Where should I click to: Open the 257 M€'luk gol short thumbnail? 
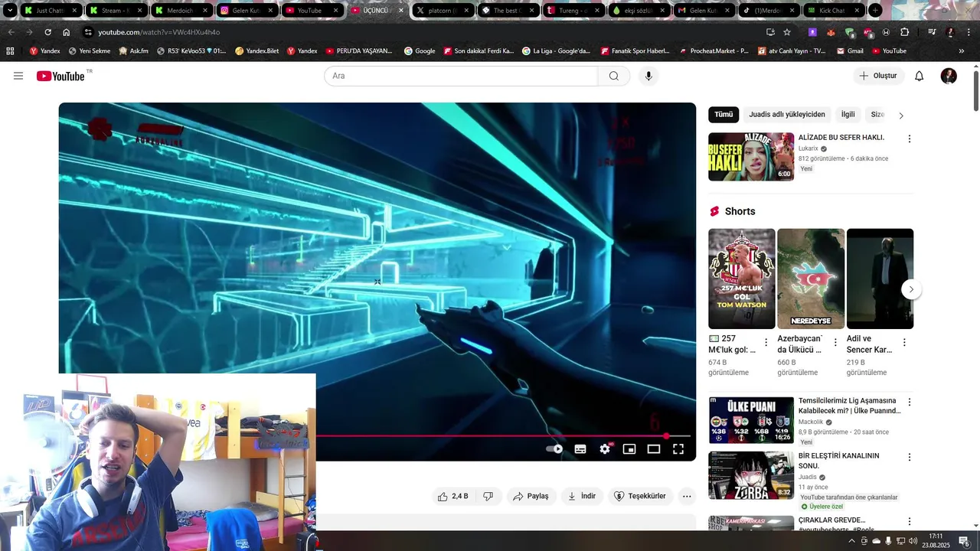[742, 279]
